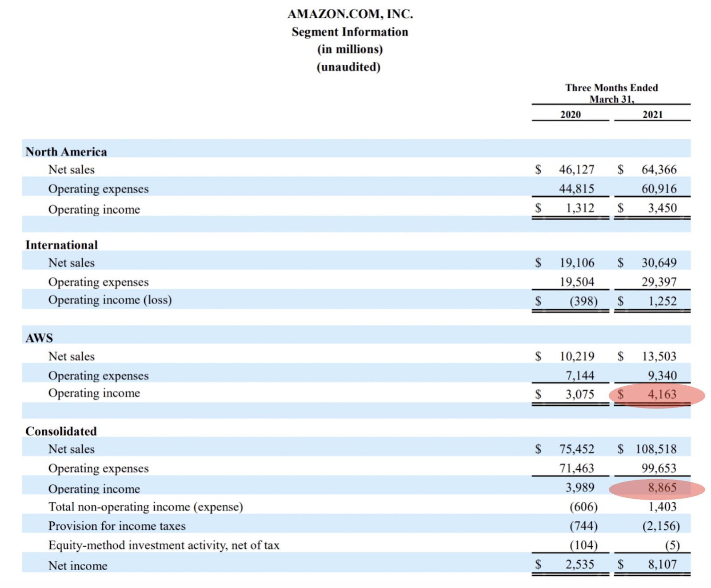Click the Operating income (loss) row label
711x588 pixels.
click(x=110, y=300)
